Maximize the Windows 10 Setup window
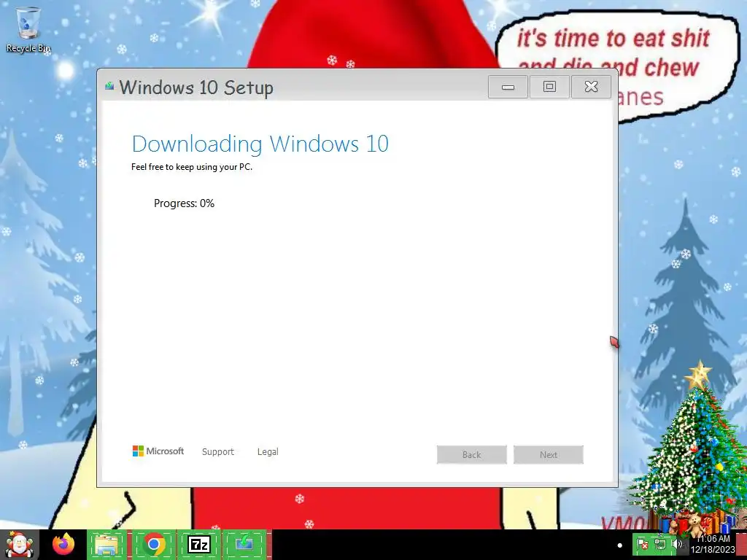 point(549,87)
